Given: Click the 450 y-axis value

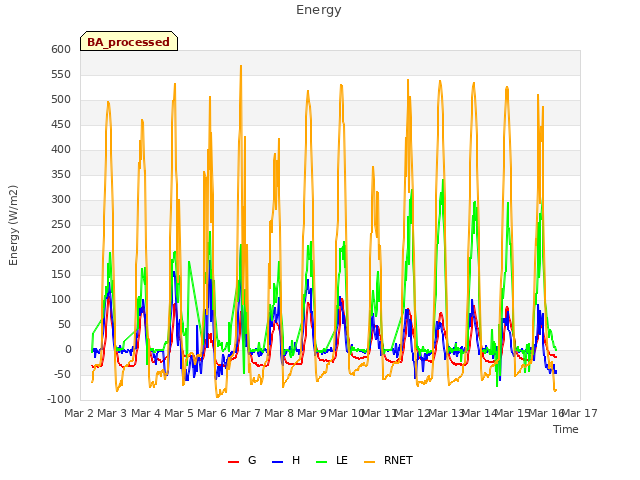Looking at the screenshot, I should pyautogui.click(x=61, y=125).
